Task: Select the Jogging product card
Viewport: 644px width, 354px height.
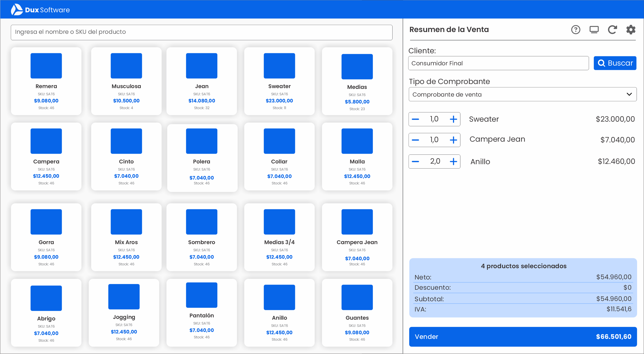Action: tap(124, 313)
